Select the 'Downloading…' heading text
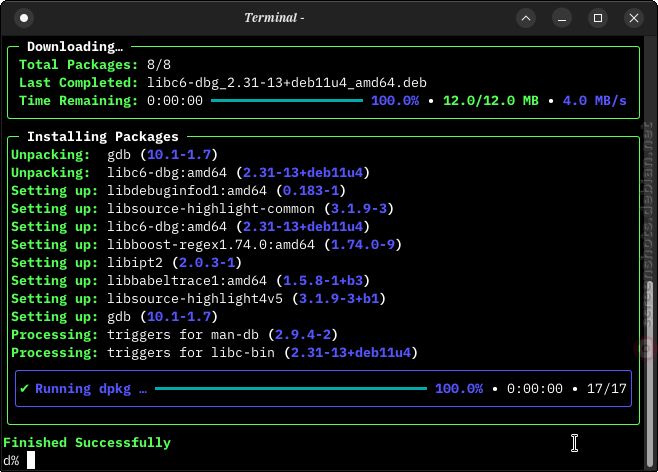658x472 pixels. (75, 47)
